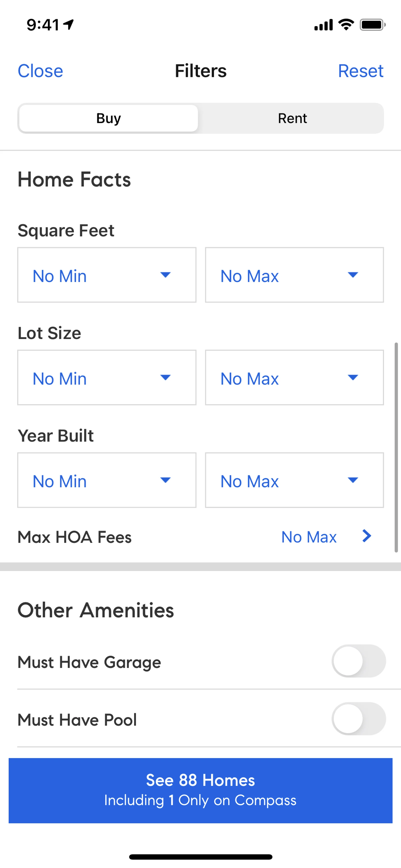Switch to the Rent tab
Screen dimensions: 401x868
pos(292,118)
